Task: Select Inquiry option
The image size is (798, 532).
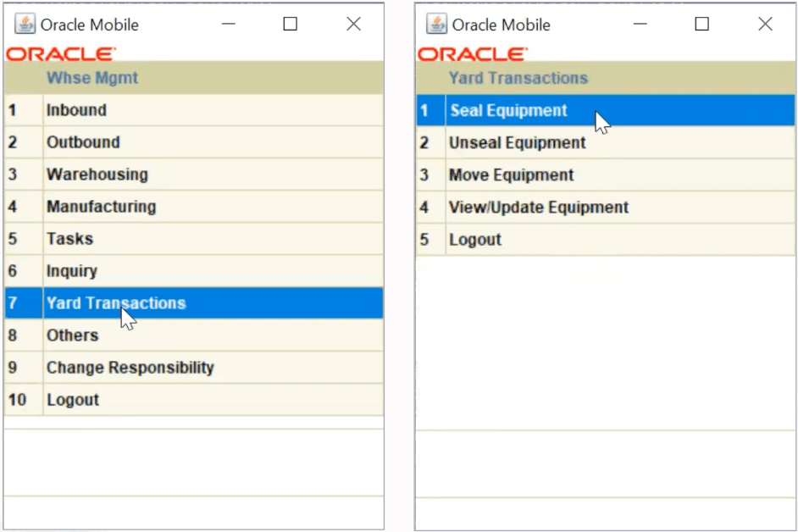Action: (194, 271)
